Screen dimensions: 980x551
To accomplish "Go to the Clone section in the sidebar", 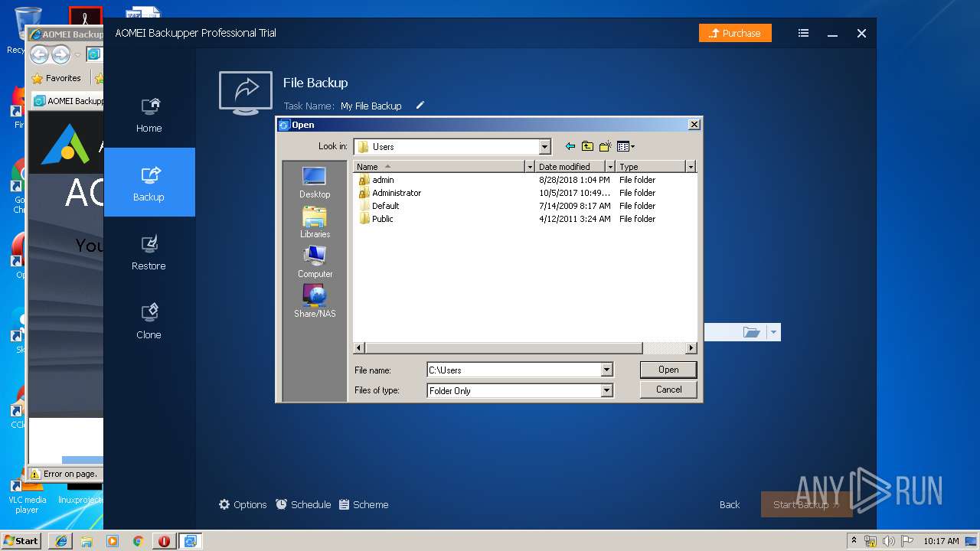I will [x=149, y=321].
